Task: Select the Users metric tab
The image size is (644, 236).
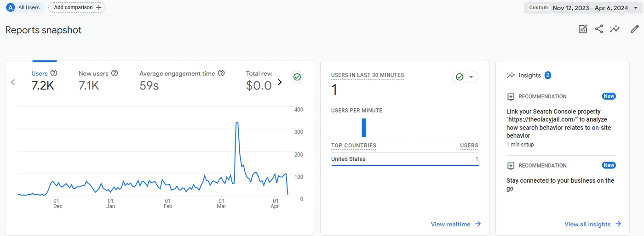Action: (44, 80)
